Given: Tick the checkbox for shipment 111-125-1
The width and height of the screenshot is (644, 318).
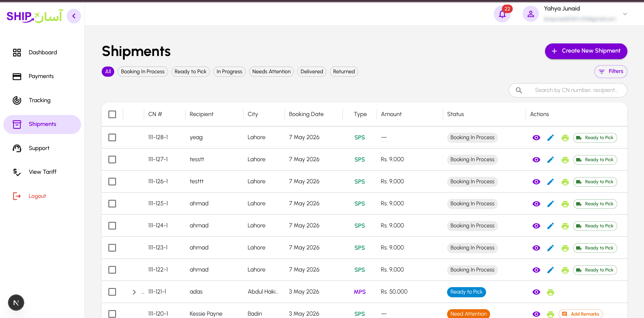Looking at the screenshot, I should [112, 204].
